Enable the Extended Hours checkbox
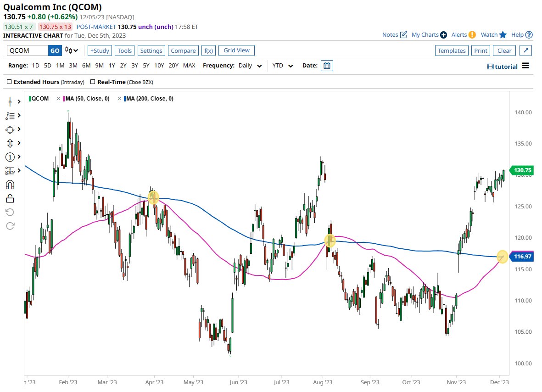542x392 pixels. (9, 82)
